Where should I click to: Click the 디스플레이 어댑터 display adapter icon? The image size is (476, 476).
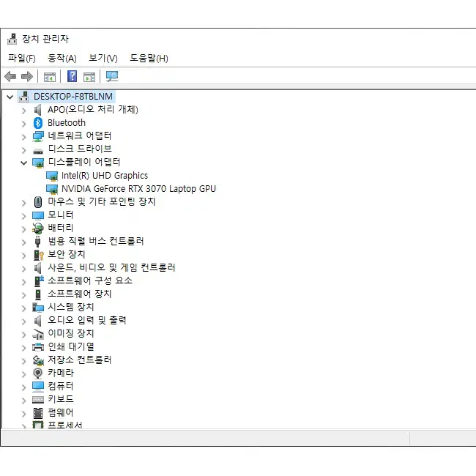tap(38, 163)
